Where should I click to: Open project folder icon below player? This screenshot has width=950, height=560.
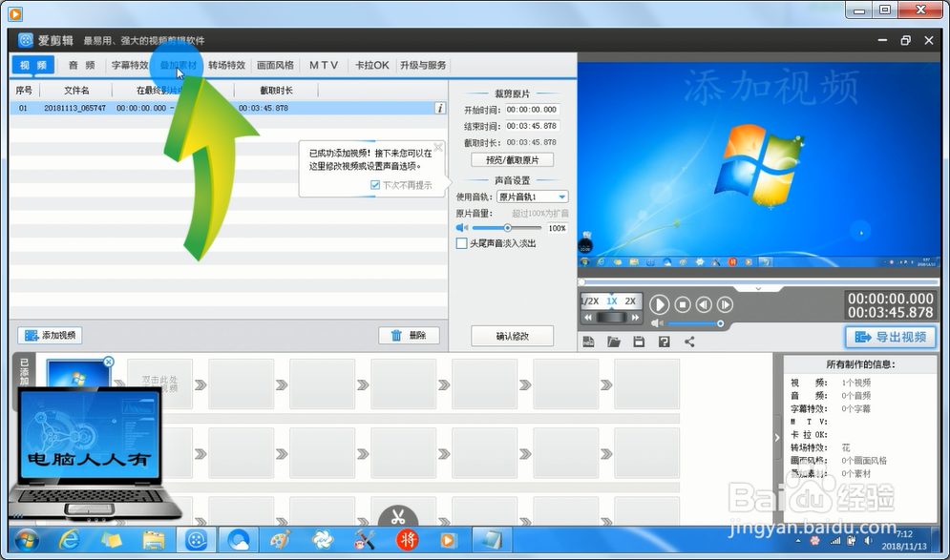point(614,342)
